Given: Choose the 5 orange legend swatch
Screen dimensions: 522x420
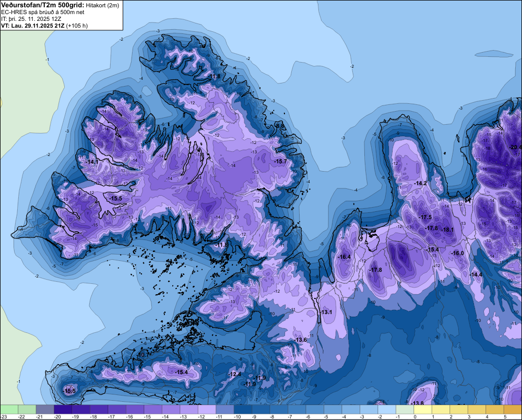Looking at the screenshot, I should pyautogui.click(x=513, y=410).
